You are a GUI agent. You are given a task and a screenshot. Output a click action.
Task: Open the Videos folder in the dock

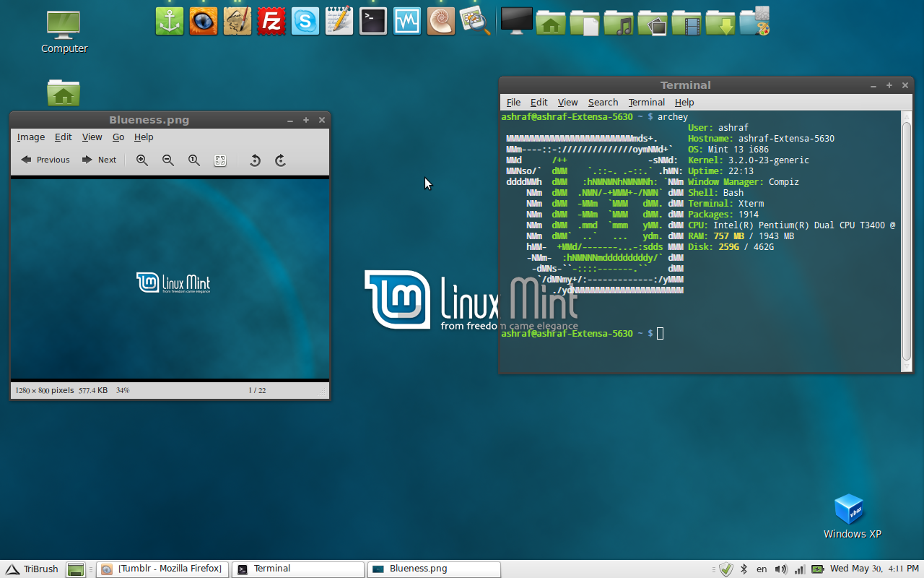click(687, 22)
